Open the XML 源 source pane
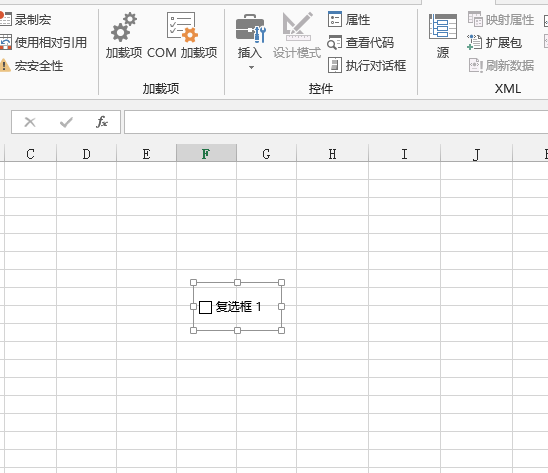The image size is (548, 473). [442, 36]
